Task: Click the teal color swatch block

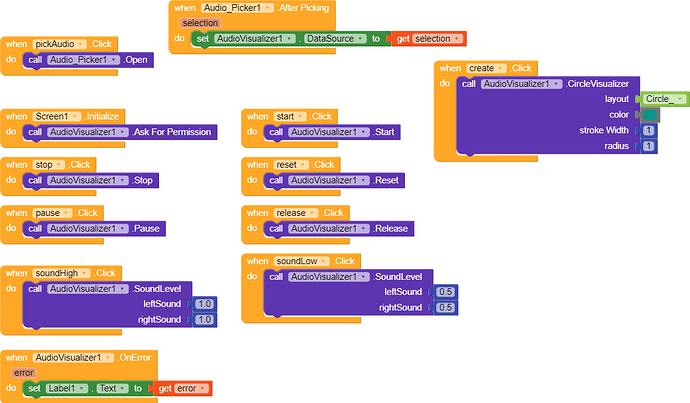Action: pos(650,115)
